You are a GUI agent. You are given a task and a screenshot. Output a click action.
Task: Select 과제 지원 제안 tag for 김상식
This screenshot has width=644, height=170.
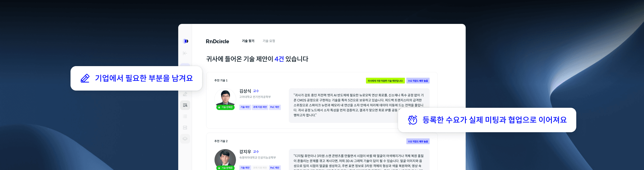click(260, 107)
